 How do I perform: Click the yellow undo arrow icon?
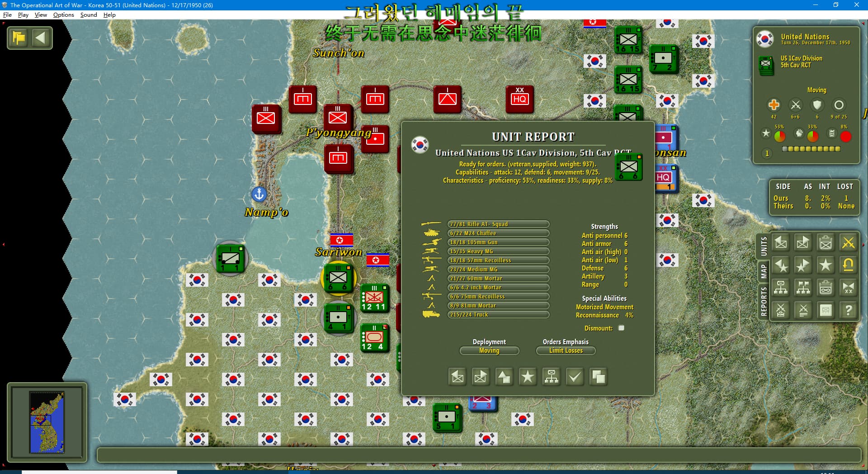[849, 265]
